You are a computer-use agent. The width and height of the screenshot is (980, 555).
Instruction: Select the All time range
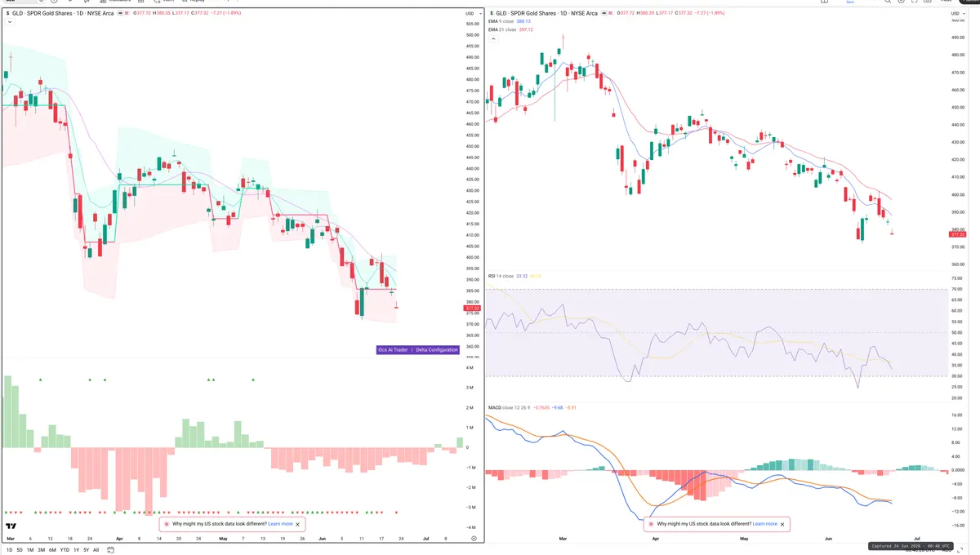96,550
